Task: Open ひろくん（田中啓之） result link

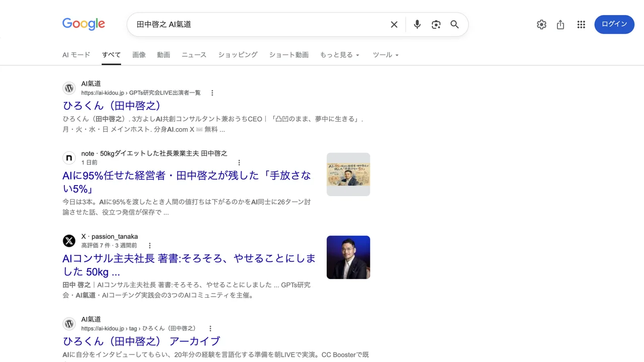Action: [112, 106]
